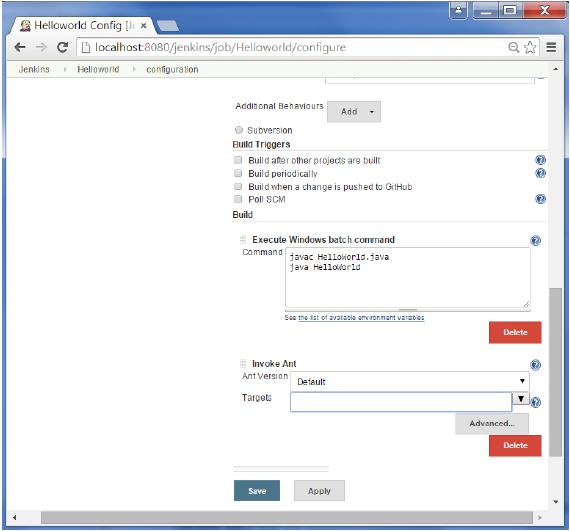Enable Build periodically checkbox
This screenshot has width=570, height=531.
click(x=238, y=173)
